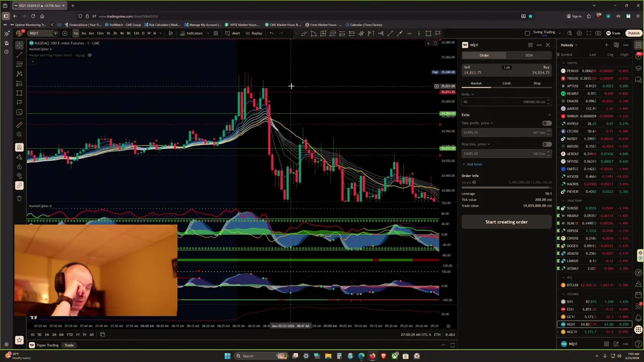The image size is (644, 362).
Task: Switch to the DOM tab
Action: tap(529, 55)
